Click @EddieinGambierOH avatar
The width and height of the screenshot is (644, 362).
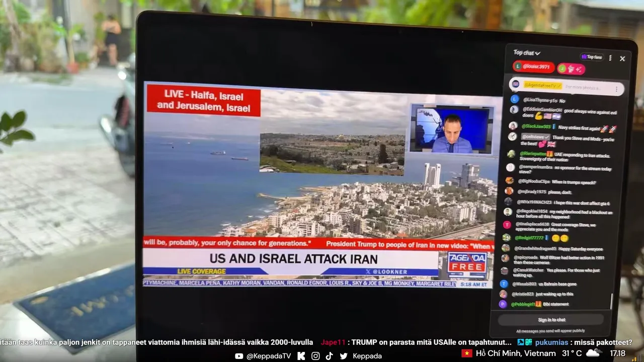(x=514, y=110)
